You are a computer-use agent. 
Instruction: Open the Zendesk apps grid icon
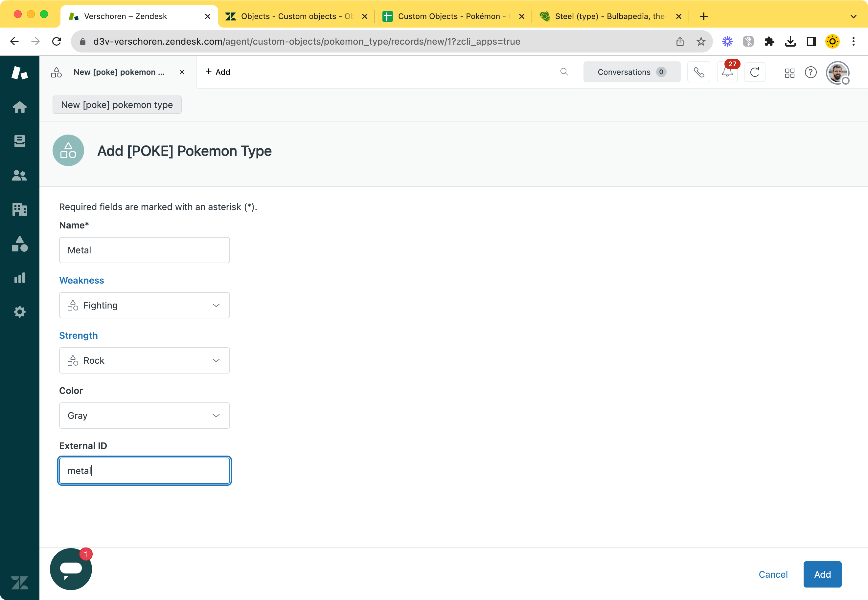pyautogui.click(x=789, y=73)
